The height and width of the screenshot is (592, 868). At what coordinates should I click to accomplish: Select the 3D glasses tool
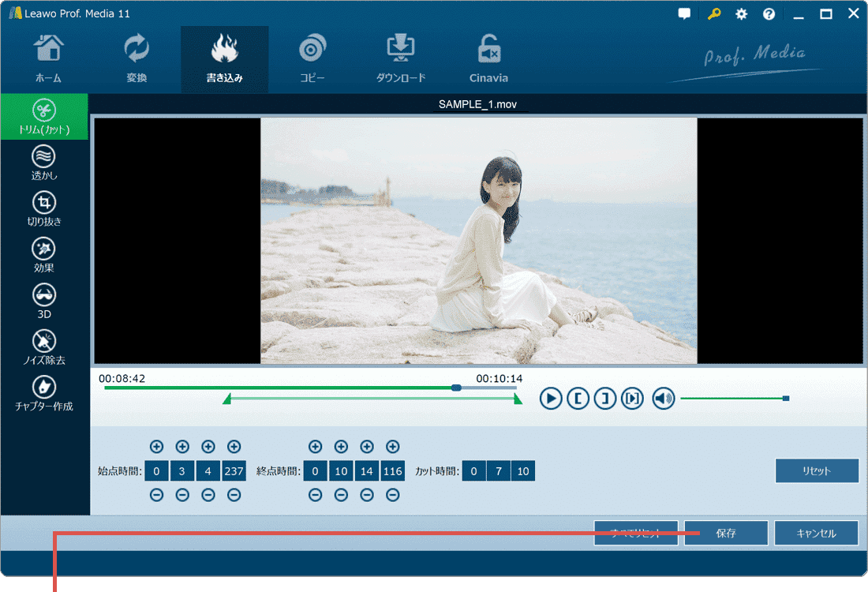tap(44, 301)
